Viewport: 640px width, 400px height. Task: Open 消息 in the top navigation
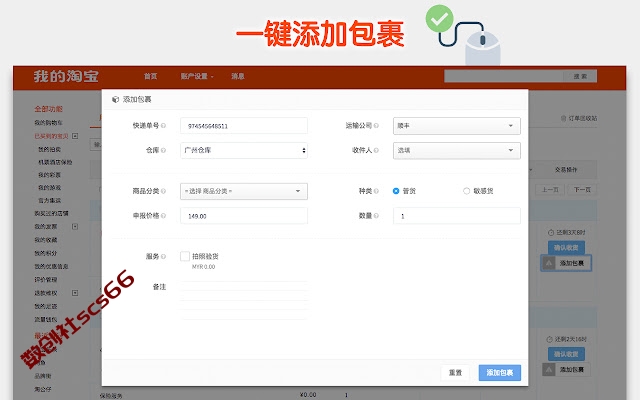(238, 76)
